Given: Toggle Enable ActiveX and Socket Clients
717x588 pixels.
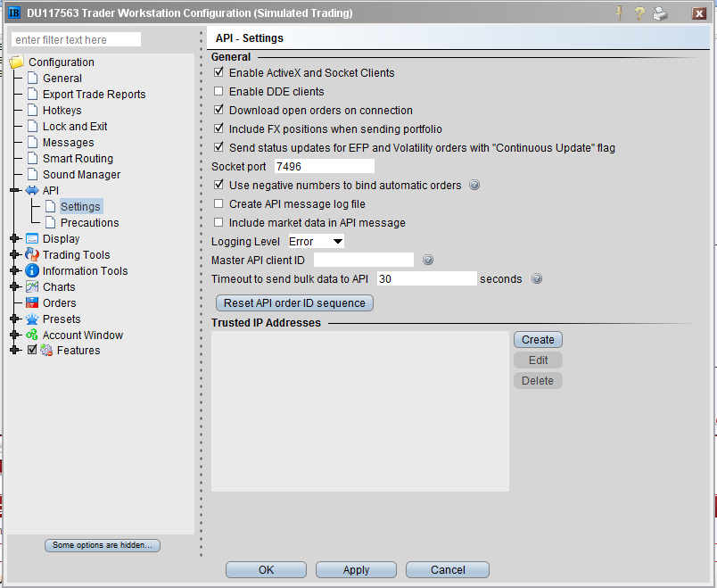Looking at the screenshot, I should pyautogui.click(x=218, y=72).
